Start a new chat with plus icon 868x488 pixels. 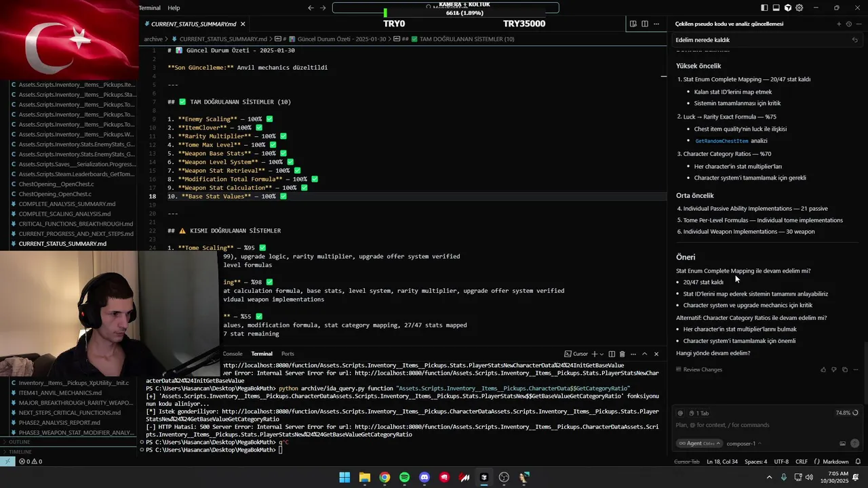839,24
